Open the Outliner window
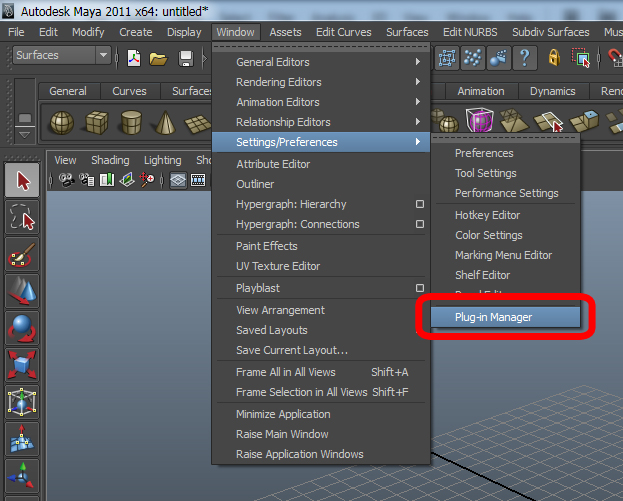 (321, 184)
